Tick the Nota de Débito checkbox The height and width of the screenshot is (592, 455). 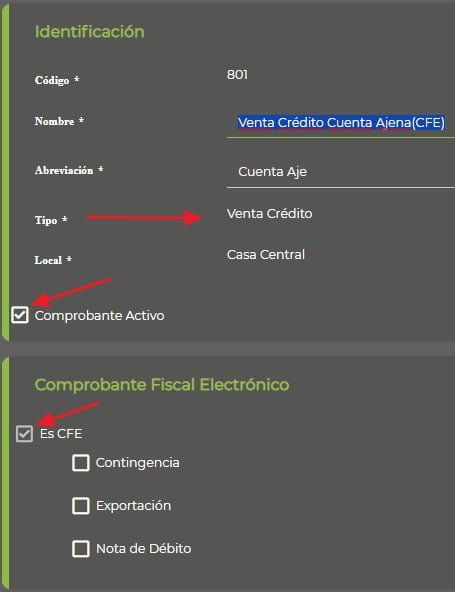click(80, 549)
